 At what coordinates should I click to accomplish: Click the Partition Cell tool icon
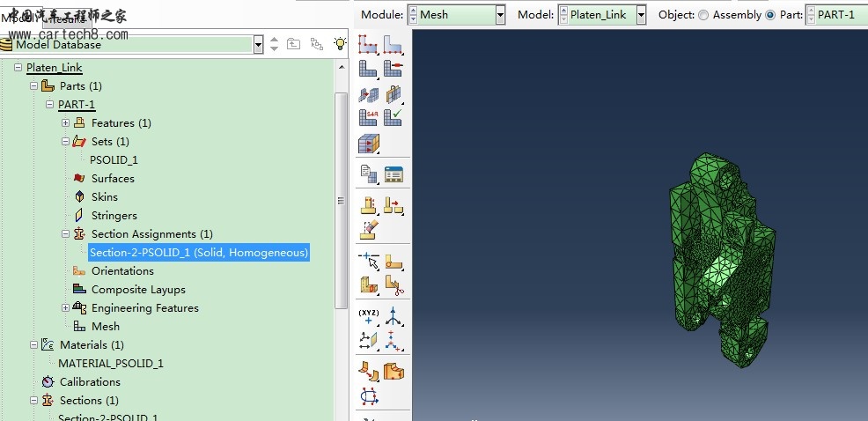[x=368, y=285]
